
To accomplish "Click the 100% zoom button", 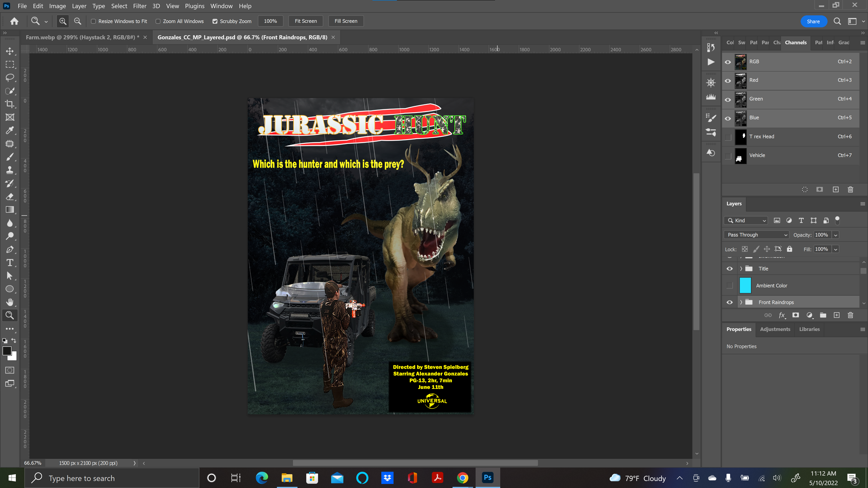I will 270,21.
